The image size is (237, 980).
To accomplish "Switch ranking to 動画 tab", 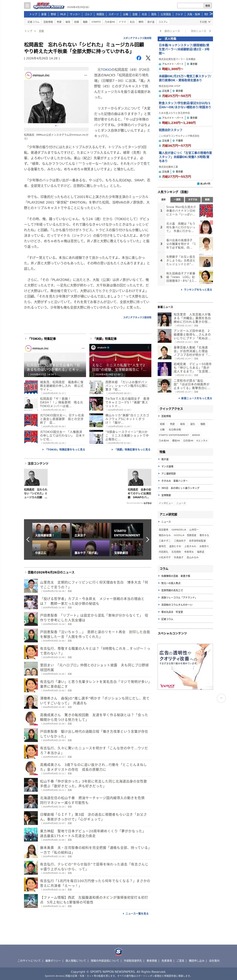I will coord(207,199).
